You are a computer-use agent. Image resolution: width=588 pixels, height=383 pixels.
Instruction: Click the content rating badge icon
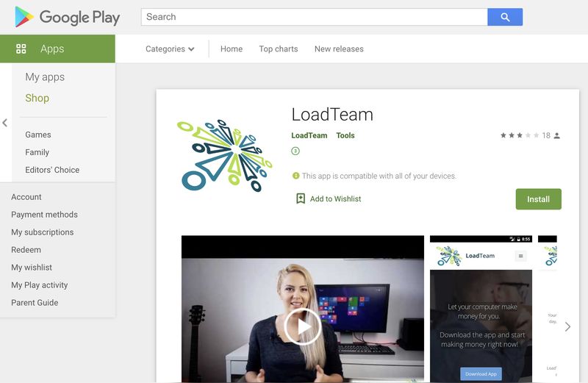pos(295,151)
